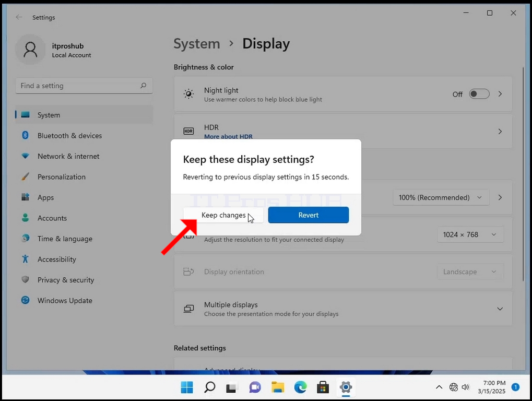The height and width of the screenshot is (401, 532).
Task: Open Network & internet settings
Action: [x=84, y=157]
